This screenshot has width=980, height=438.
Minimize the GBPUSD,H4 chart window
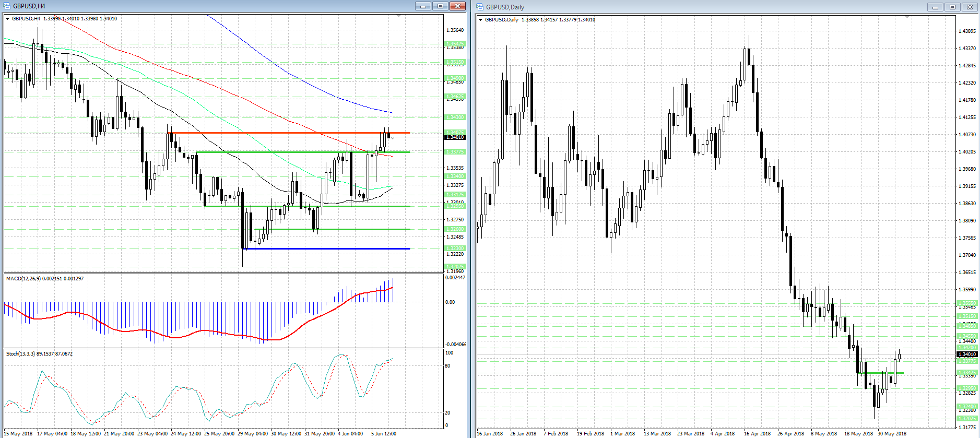423,6
